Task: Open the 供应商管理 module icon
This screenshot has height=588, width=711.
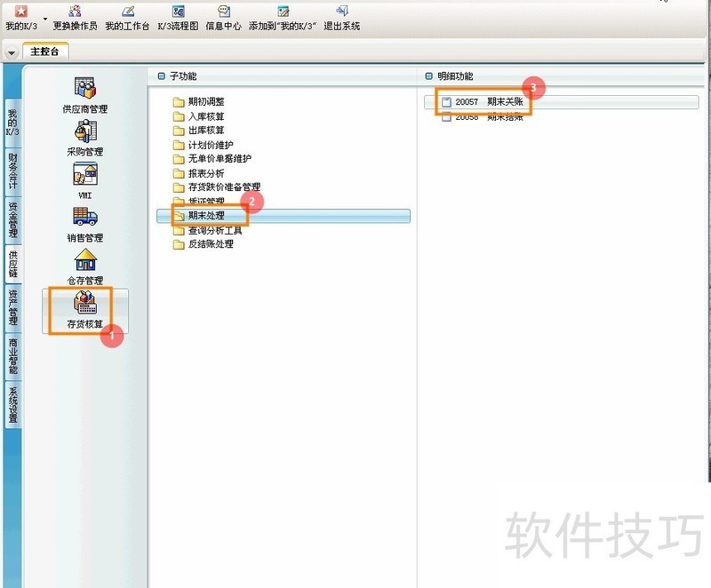Action: click(85, 89)
